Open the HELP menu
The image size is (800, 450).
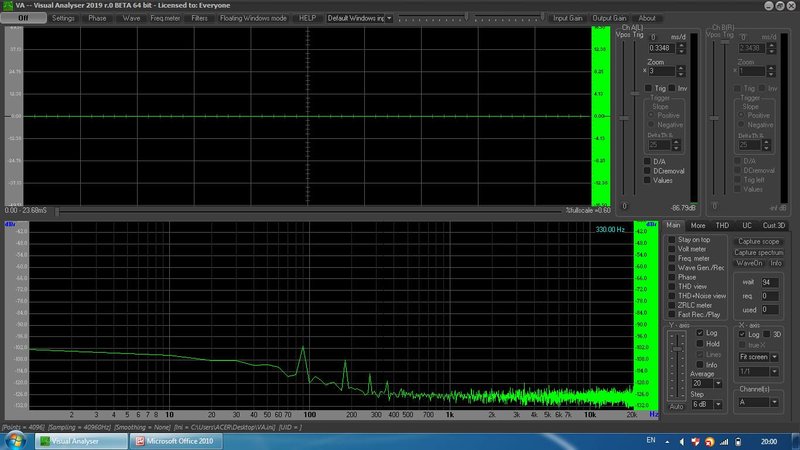coord(307,18)
